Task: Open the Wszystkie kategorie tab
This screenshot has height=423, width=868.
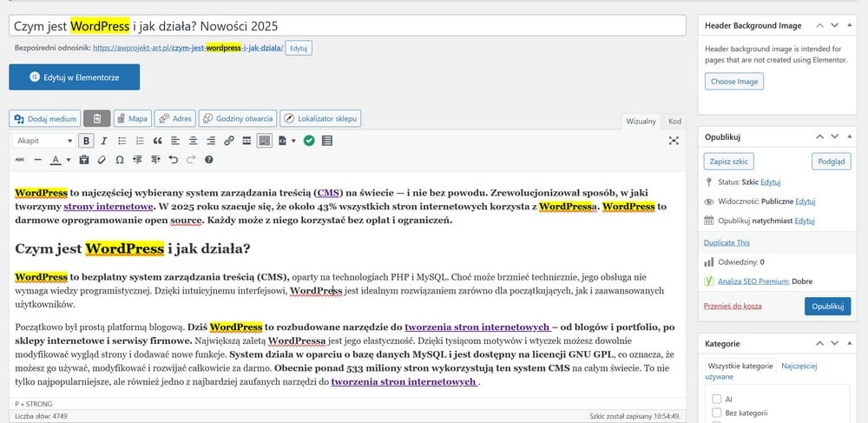Action: [740, 366]
